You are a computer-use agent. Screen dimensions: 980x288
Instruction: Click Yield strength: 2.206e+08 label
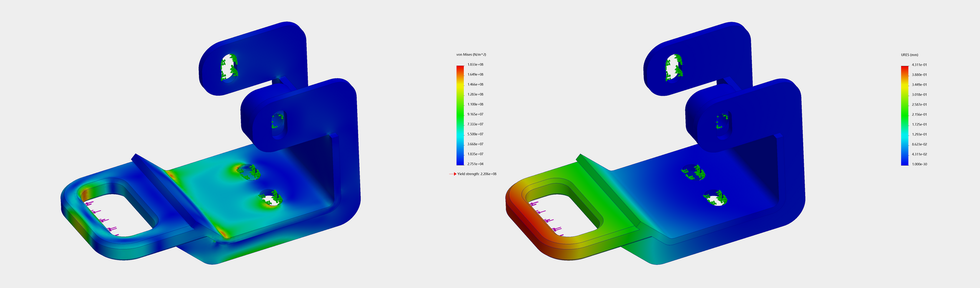pyautogui.click(x=476, y=174)
